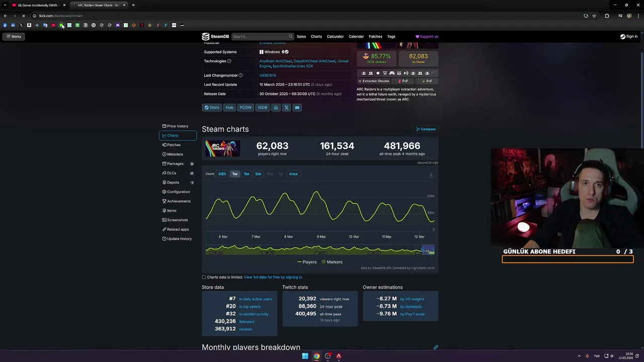Select Update history in the sidebar
Image resolution: width=644 pixels, height=362 pixels.
(178, 239)
